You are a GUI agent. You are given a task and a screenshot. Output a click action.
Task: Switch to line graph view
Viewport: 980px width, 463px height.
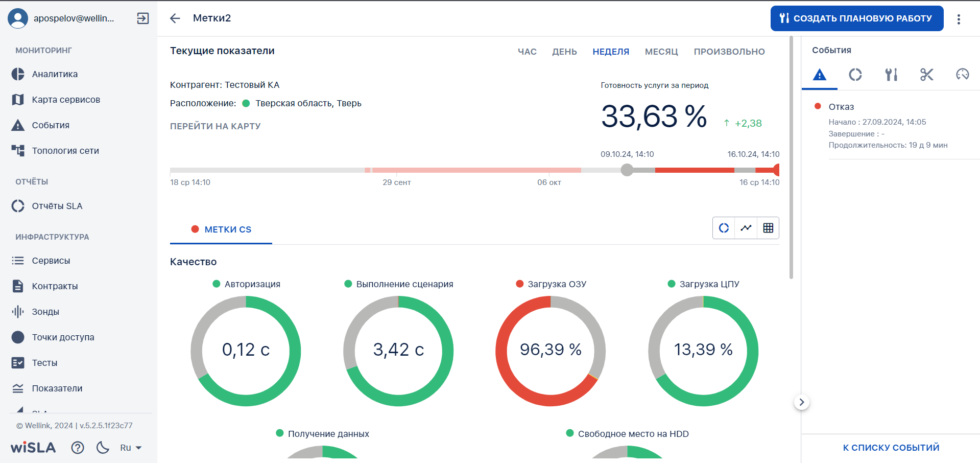point(746,228)
